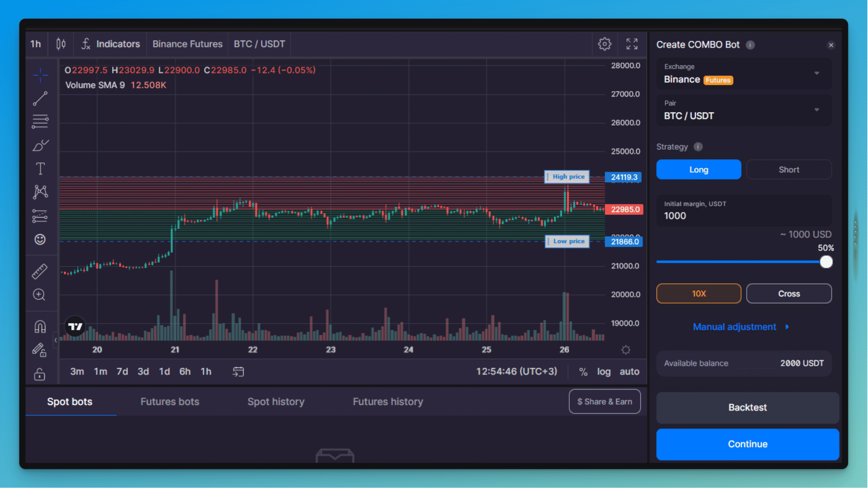868x488 pixels.
Task: Click the Backtest button
Action: click(x=748, y=408)
